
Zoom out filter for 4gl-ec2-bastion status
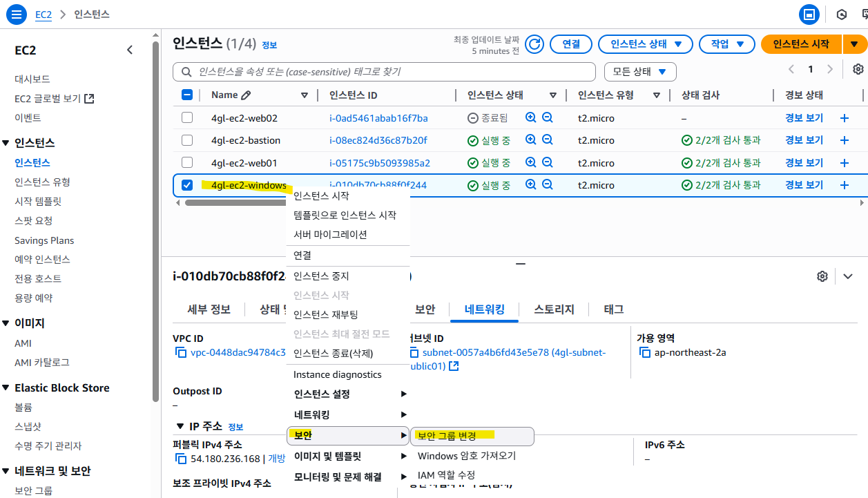548,140
